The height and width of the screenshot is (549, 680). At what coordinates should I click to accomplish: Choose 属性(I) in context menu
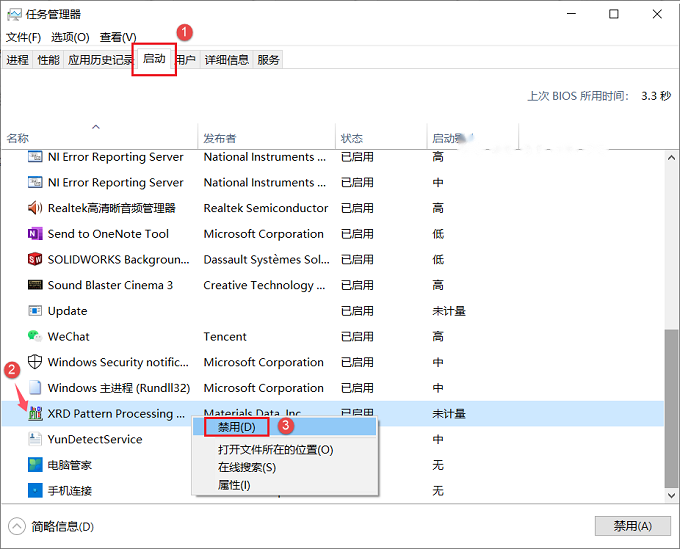coord(284,485)
